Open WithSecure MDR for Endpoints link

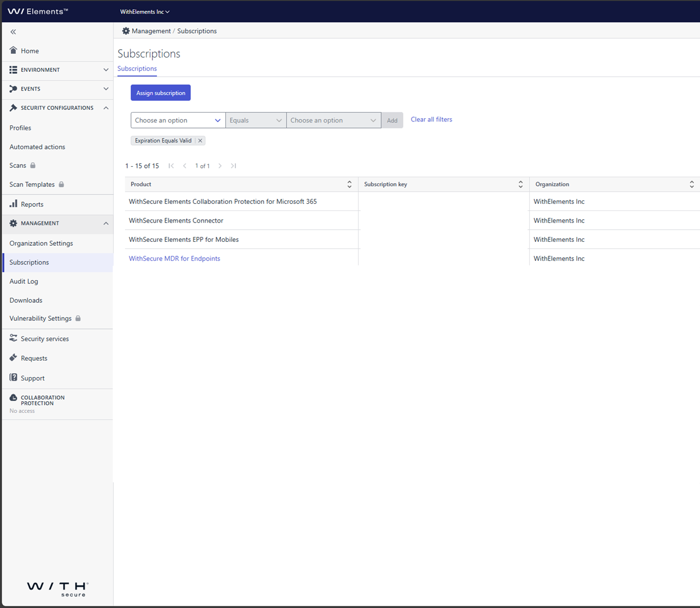tap(174, 258)
